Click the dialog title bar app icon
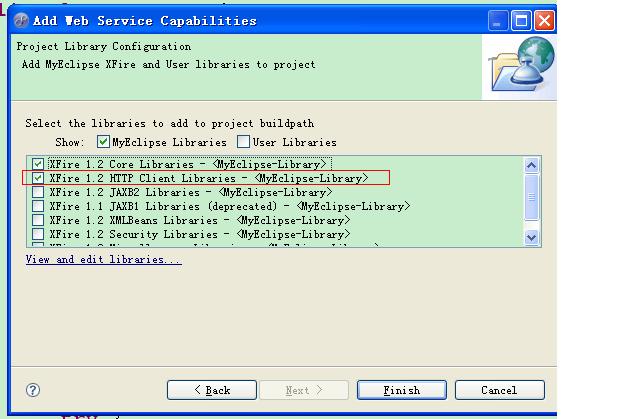The image size is (640, 419). coord(21,20)
